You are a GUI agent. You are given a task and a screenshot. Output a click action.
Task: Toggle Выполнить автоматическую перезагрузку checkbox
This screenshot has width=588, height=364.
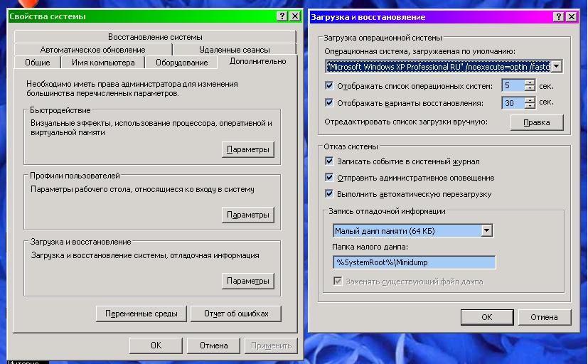[x=329, y=194]
